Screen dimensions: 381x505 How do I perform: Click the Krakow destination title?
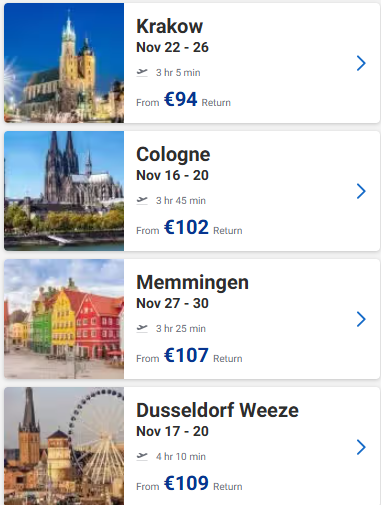169,26
